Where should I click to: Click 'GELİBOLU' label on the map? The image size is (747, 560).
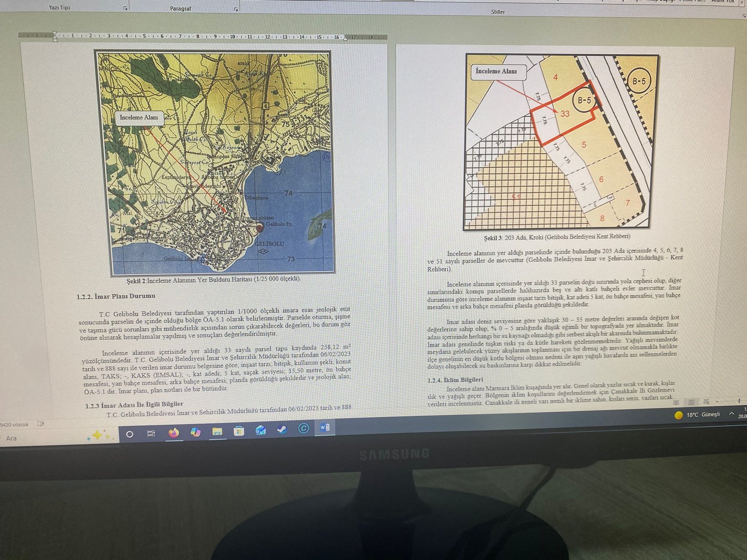269,244
